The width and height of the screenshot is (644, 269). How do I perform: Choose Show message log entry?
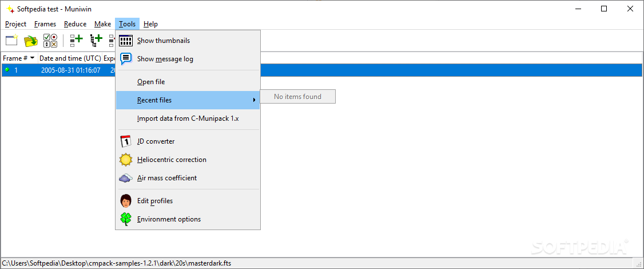pos(188,59)
